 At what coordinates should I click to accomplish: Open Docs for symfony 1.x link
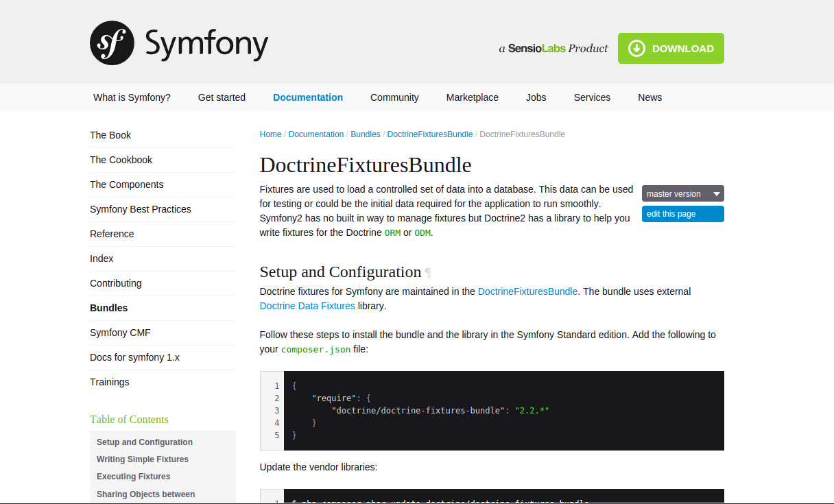pyautogui.click(x=134, y=357)
